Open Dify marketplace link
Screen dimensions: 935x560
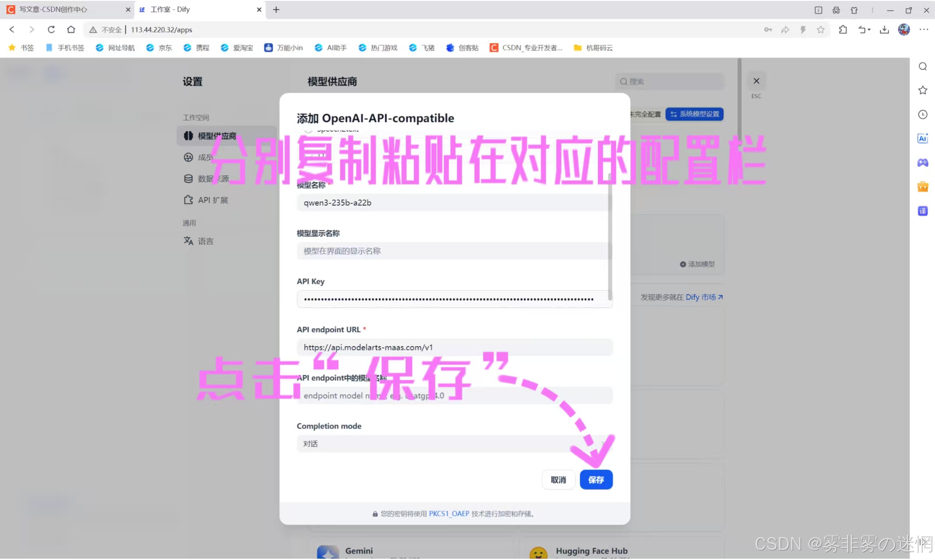tap(704, 297)
